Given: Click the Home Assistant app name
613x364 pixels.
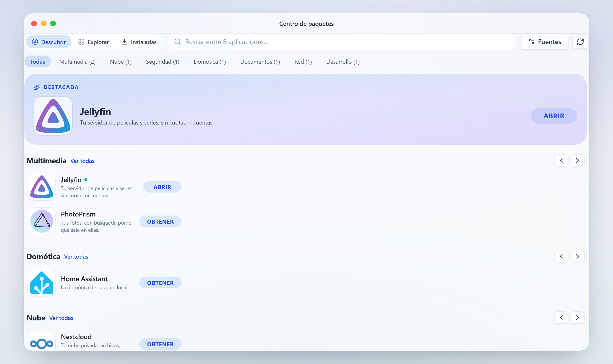Looking at the screenshot, I should point(84,279).
